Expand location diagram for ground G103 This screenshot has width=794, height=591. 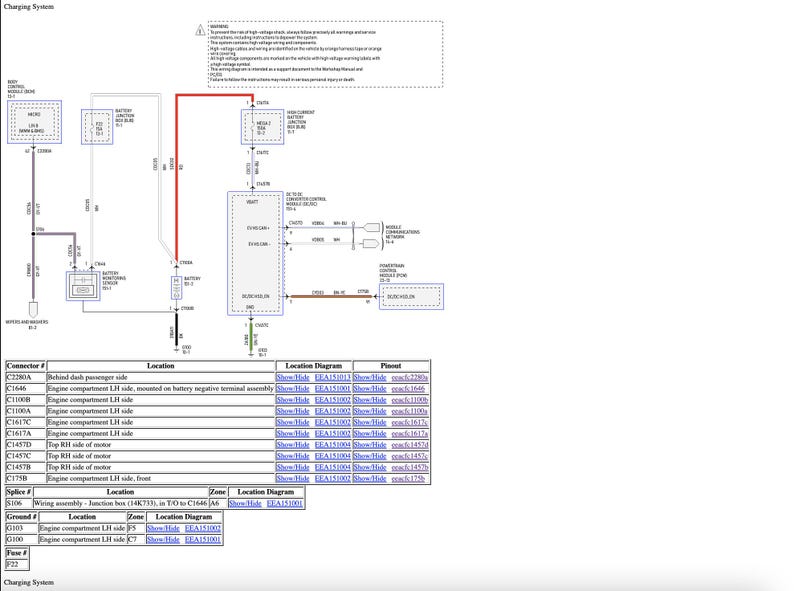point(162,528)
